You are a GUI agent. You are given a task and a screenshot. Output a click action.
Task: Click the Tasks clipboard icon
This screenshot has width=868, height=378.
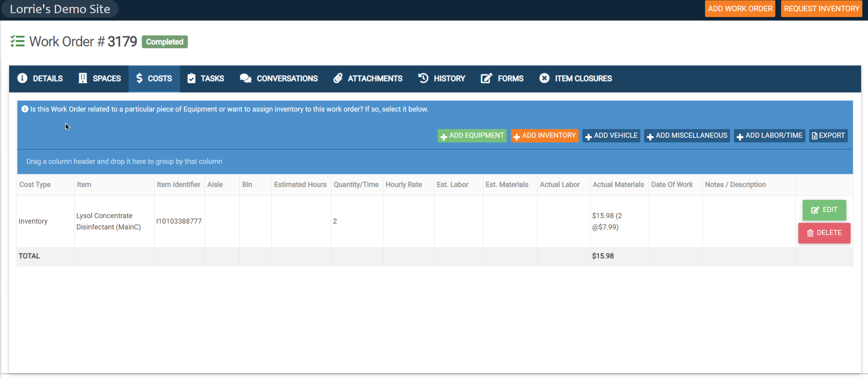pyautogui.click(x=191, y=78)
